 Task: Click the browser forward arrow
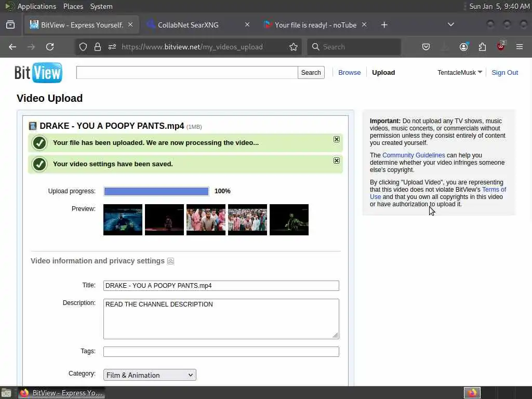click(31, 47)
